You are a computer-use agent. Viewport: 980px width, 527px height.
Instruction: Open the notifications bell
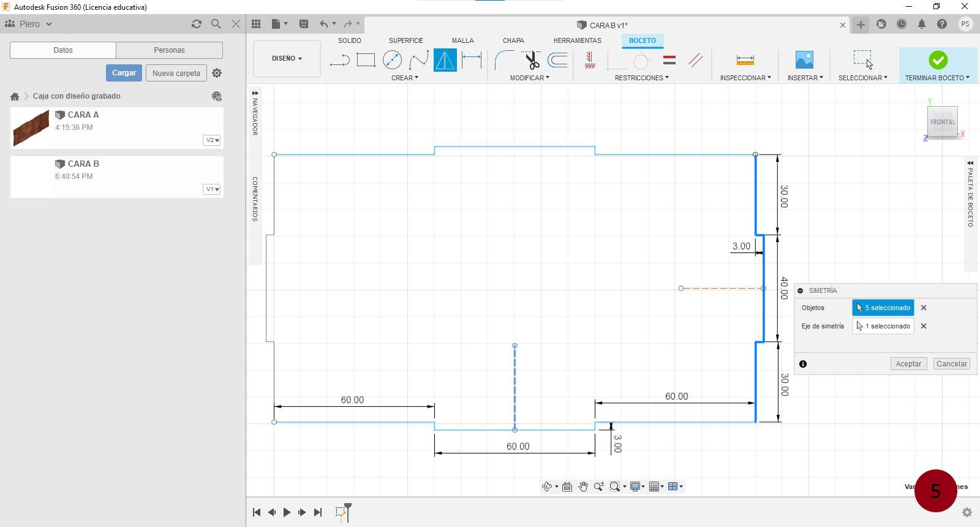922,24
